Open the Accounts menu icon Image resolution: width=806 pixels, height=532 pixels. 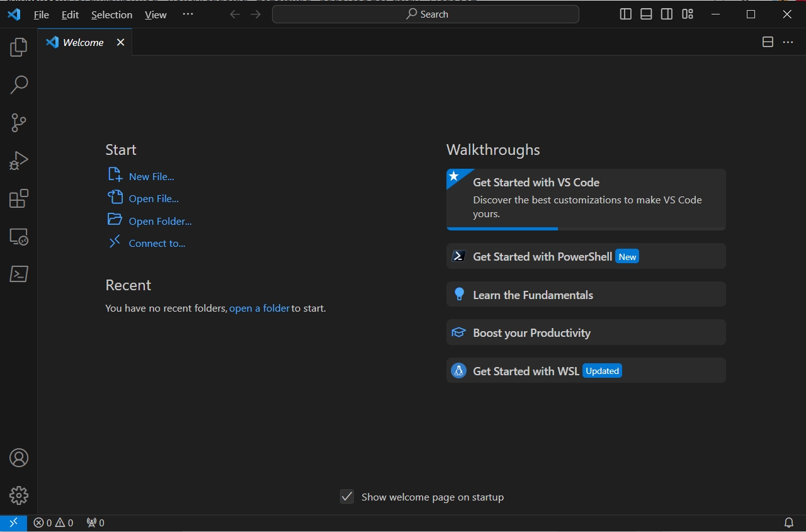tap(18, 458)
